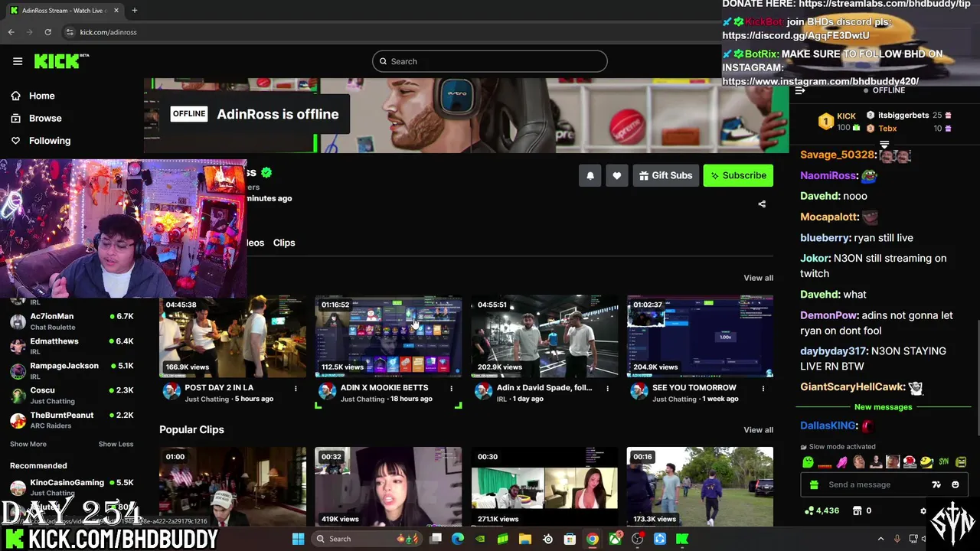Click the browser back arrow

tap(11, 32)
